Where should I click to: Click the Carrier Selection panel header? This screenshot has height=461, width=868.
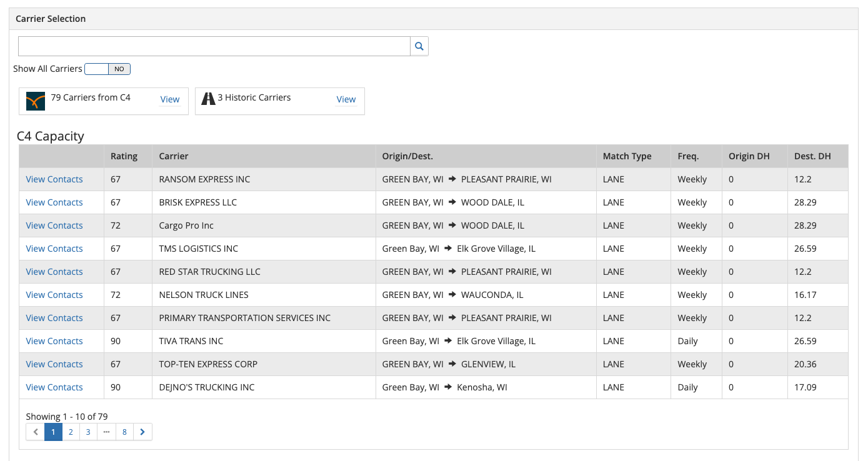(x=51, y=19)
